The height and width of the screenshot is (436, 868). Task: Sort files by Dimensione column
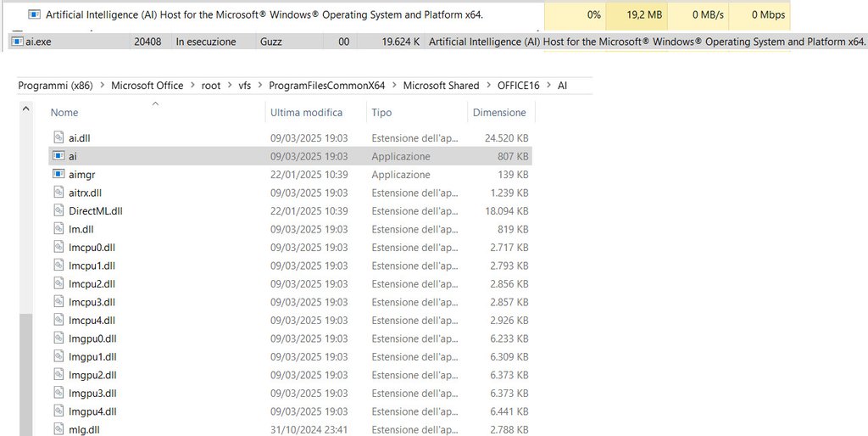coord(499,113)
